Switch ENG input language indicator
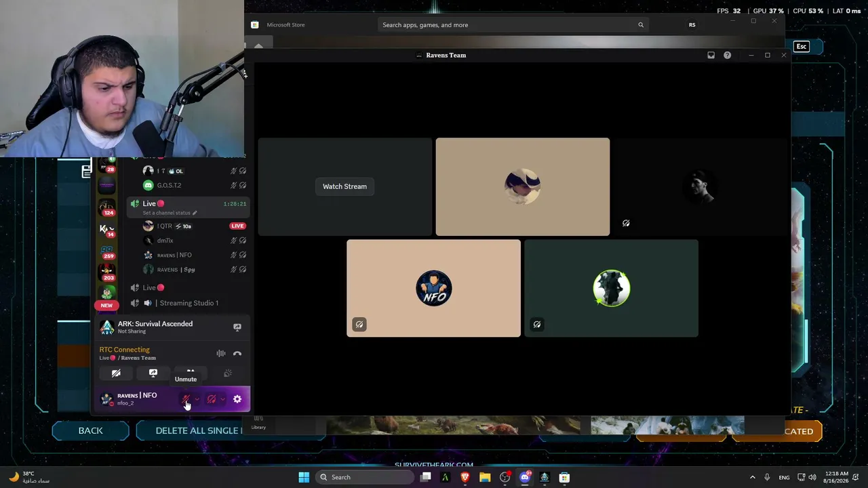868x488 pixels. click(x=784, y=477)
